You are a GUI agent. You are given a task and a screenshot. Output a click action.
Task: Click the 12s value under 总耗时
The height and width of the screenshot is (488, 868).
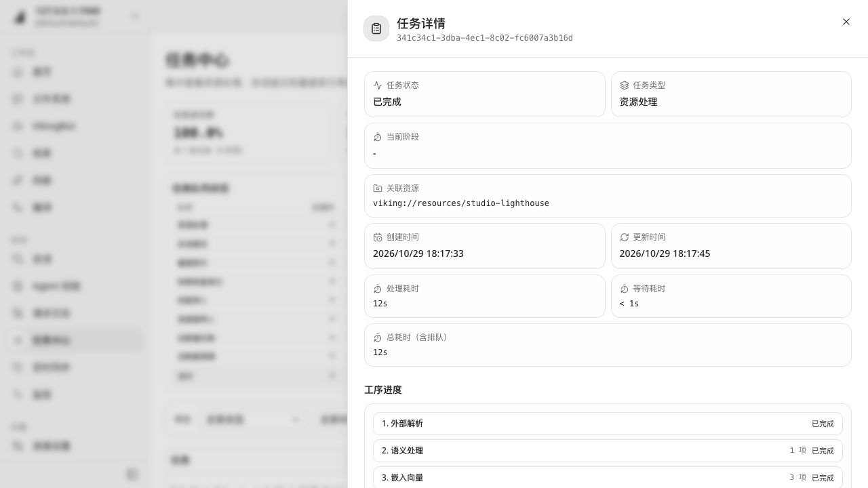(x=380, y=352)
